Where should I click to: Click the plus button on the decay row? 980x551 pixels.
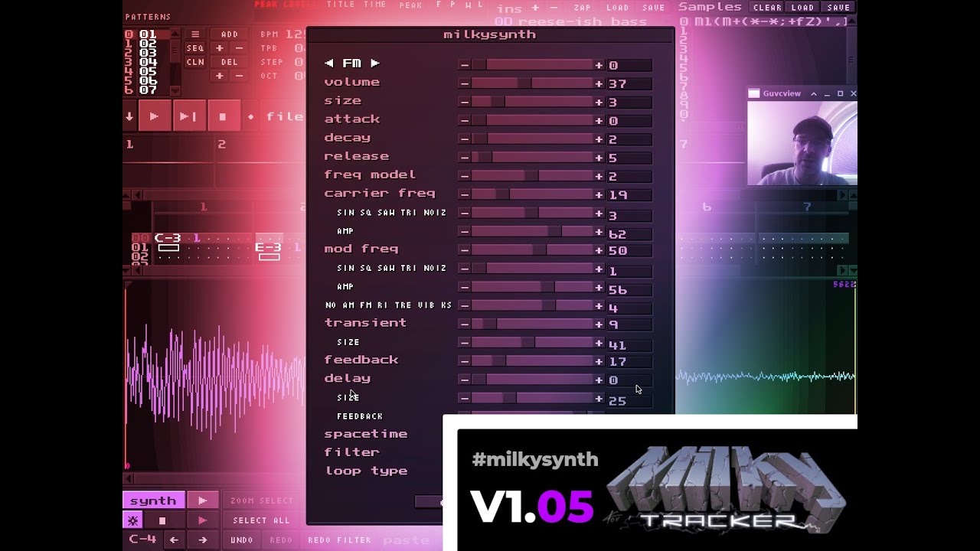tap(599, 139)
